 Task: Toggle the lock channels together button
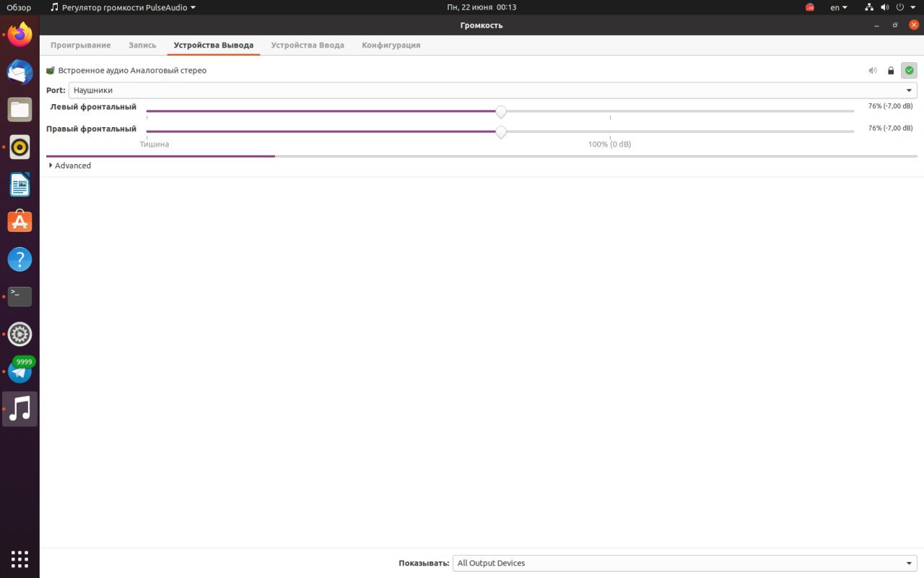tap(891, 71)
